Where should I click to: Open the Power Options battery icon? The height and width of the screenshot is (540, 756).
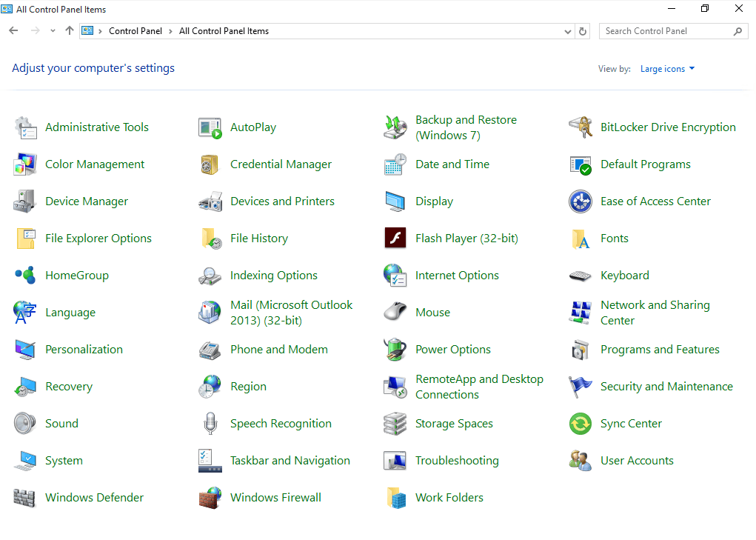coord(395,350)
